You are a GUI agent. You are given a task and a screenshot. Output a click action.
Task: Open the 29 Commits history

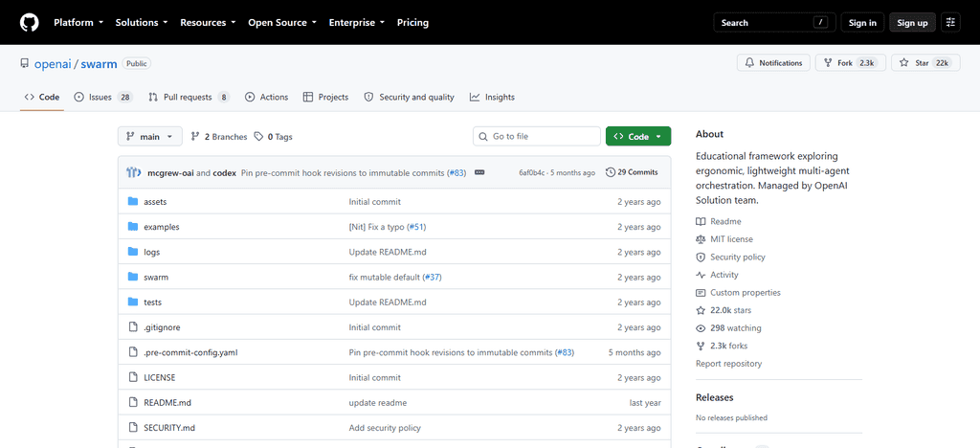[x=632, y=172]
